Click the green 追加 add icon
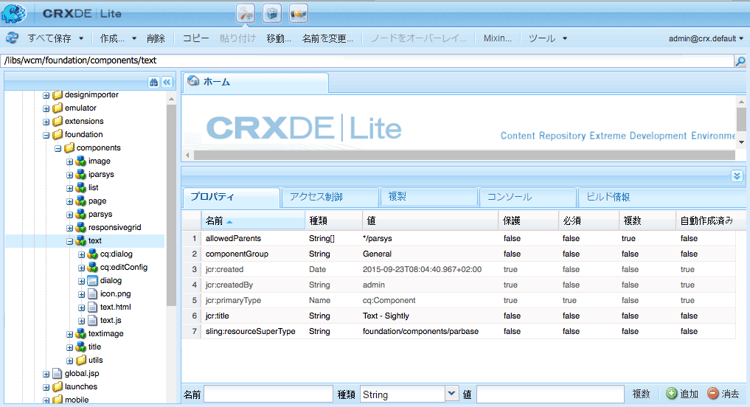The width and height of the screenshot is (750, 407). (672, 394)
